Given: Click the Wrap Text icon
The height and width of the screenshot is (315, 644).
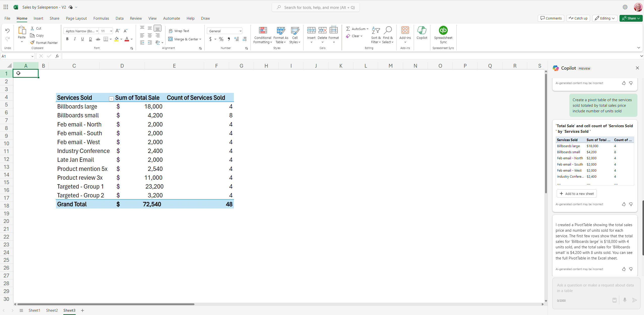Looking at the screenshot, I should click(171, 31).
